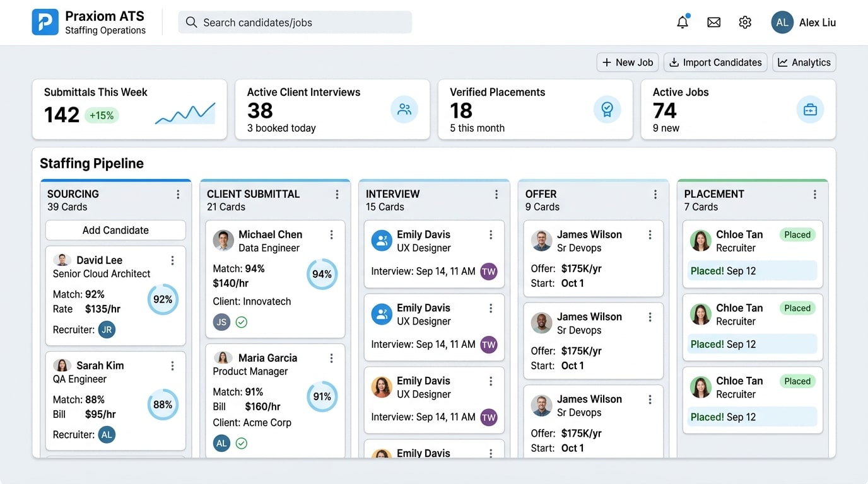Open the PLACEMENT column options menu
868x484 pixels.
(815, 195)
